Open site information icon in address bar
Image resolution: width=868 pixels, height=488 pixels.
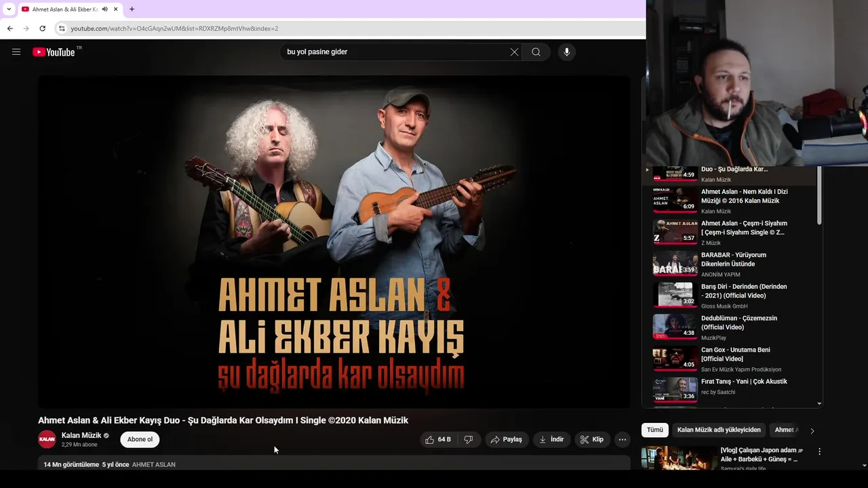[x=61, y=28]
